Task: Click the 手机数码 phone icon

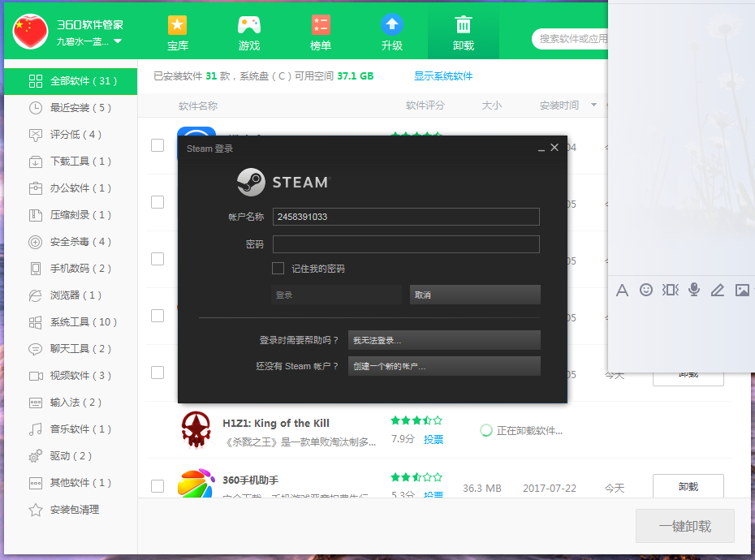Action: click(35, 269)
